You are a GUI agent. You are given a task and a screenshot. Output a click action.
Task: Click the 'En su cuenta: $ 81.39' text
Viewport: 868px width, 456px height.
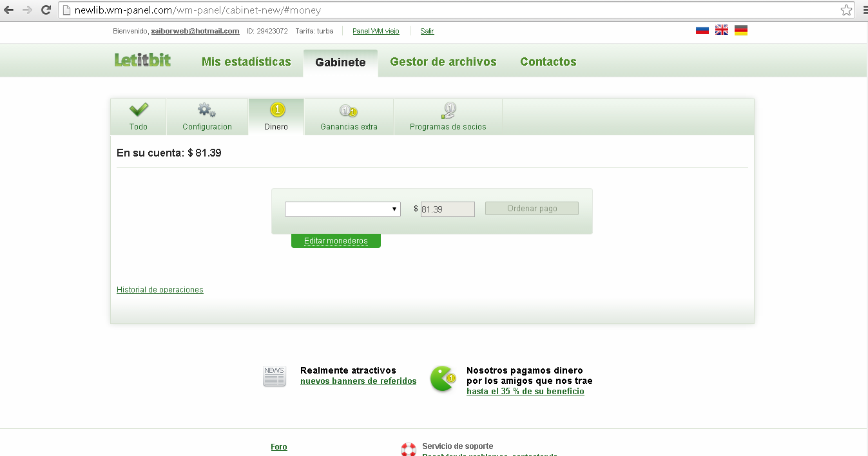click(169, 153)
